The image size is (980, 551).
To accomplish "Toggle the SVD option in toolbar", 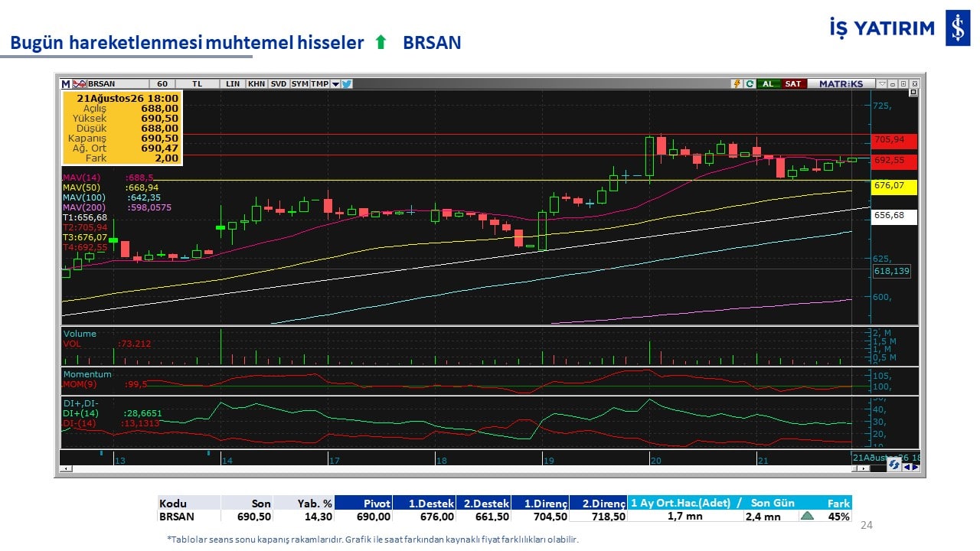I will [x=279, y=84].
